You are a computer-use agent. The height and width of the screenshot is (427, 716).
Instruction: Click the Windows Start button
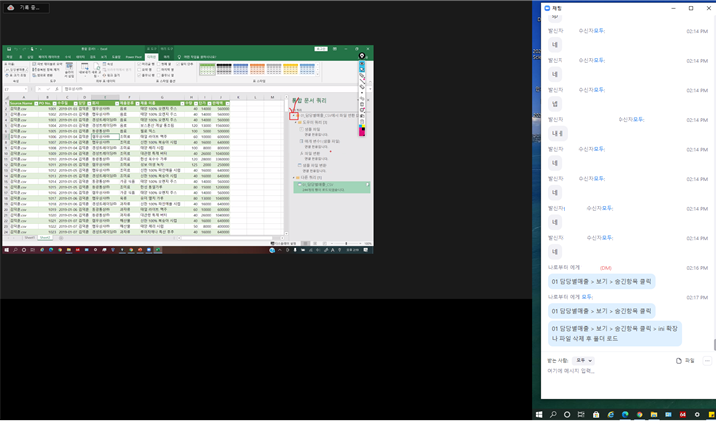tap(539, 414)
